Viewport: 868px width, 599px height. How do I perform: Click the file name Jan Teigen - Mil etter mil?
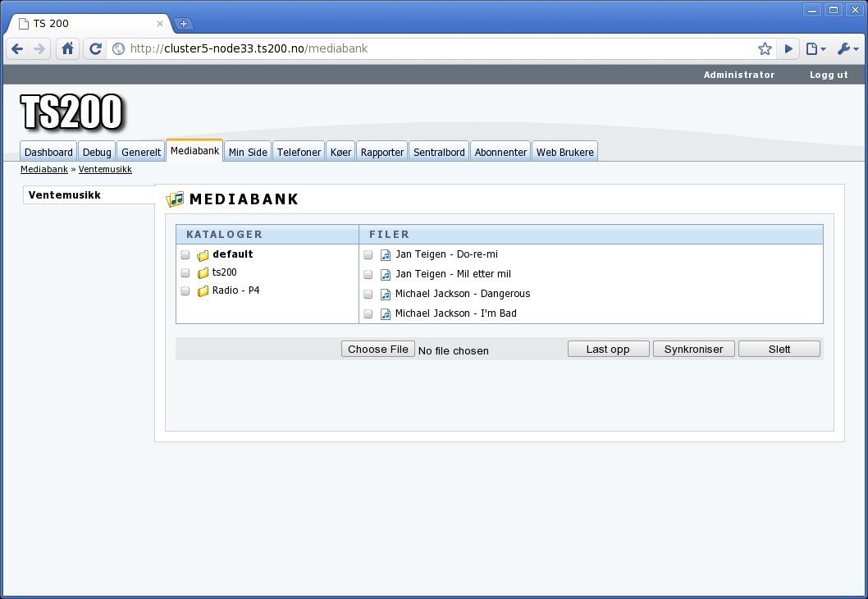(x=453, y=273)
